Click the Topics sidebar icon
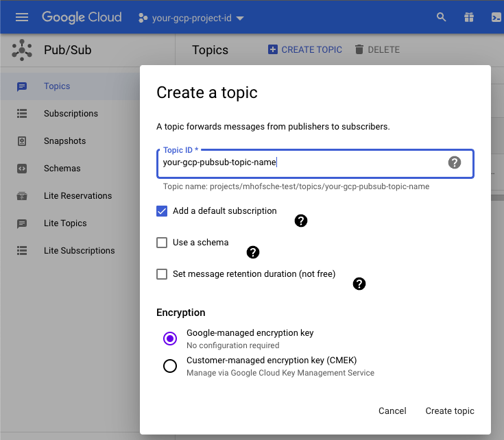 (22, 86)
